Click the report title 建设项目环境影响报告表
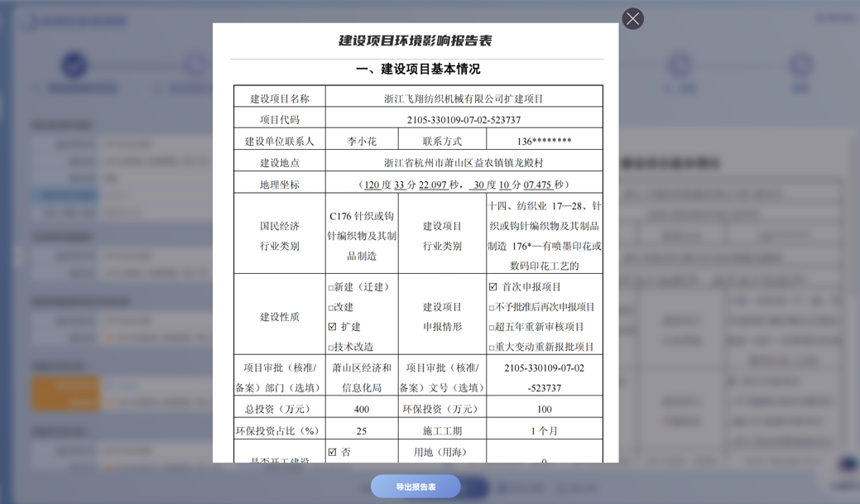Screen dimensions: 860x504 click(416, 41)
